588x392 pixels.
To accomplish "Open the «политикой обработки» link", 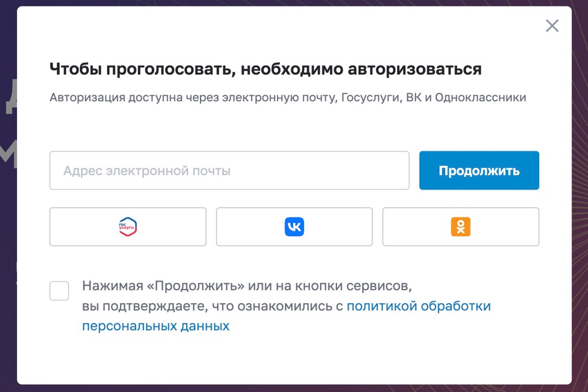I will click(x=418, y=306).
